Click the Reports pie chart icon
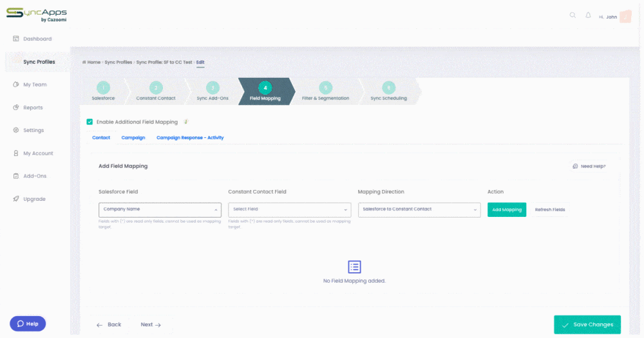Screen dimensions: 644x338 click(x=15, y=108)
